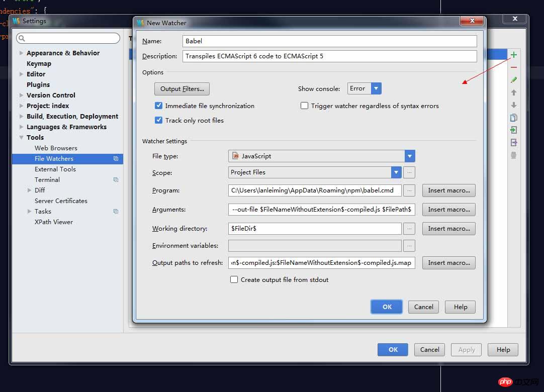Expand the Version Control tree node
Viewport: 544px width, 392px height.
(x=22, y=95)
